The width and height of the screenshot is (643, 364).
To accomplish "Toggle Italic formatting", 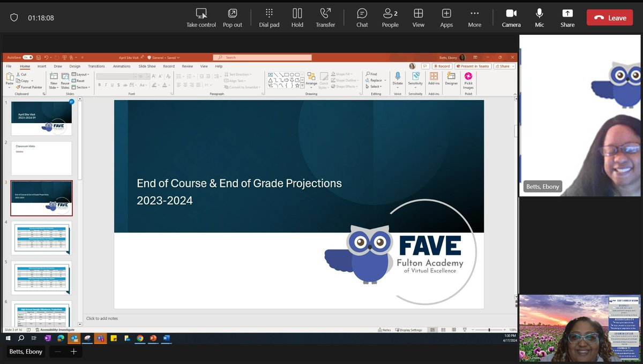I will click(x=106, y=85).
